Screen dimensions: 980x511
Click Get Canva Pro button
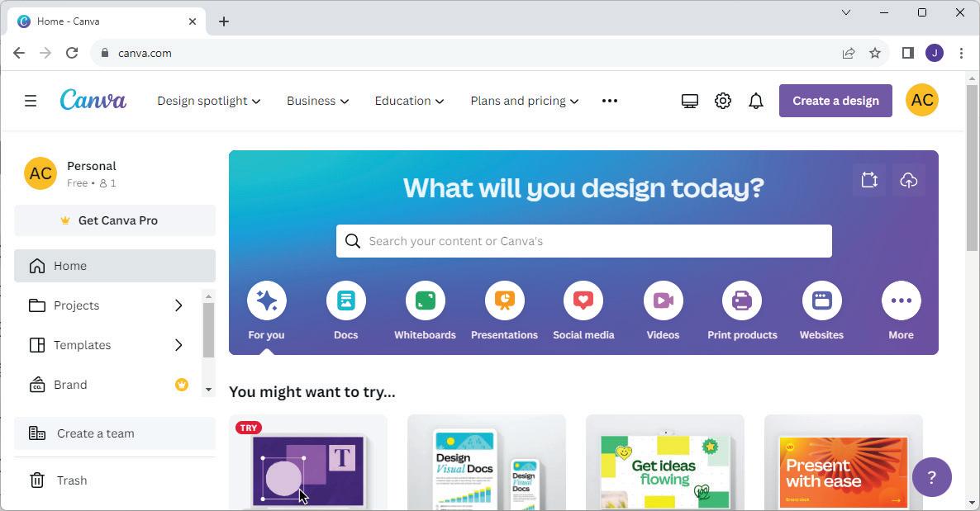tap(115, 220)
